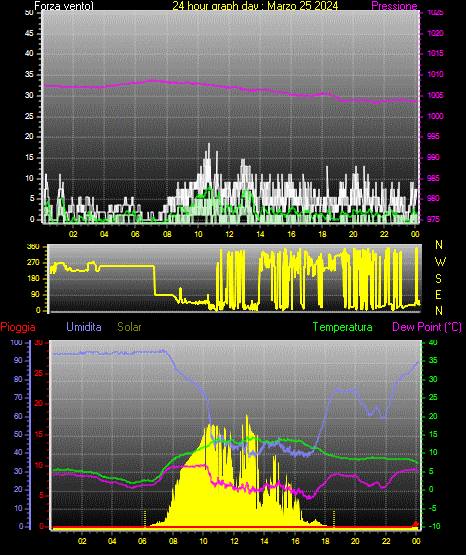The width and height of the screenshot is (466, 555).
Task: Click the 1000 pressure axis value
Action: click(x=435, y=116)
